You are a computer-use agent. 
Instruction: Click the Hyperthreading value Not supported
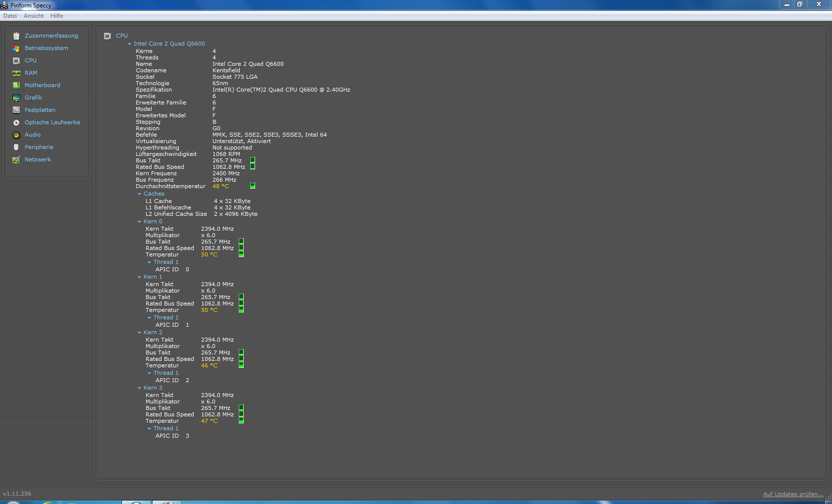(x=232, y=148)
